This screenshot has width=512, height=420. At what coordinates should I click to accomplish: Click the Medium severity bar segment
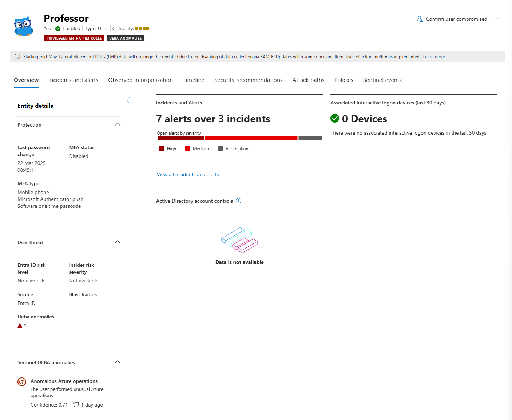251,138
